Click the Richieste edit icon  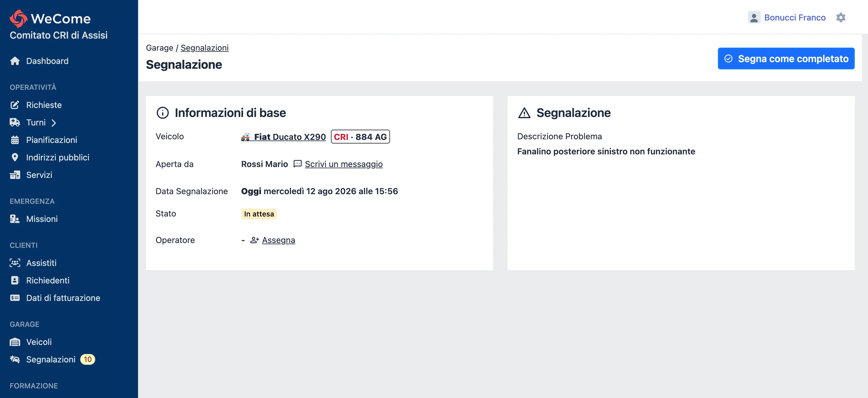15,105
